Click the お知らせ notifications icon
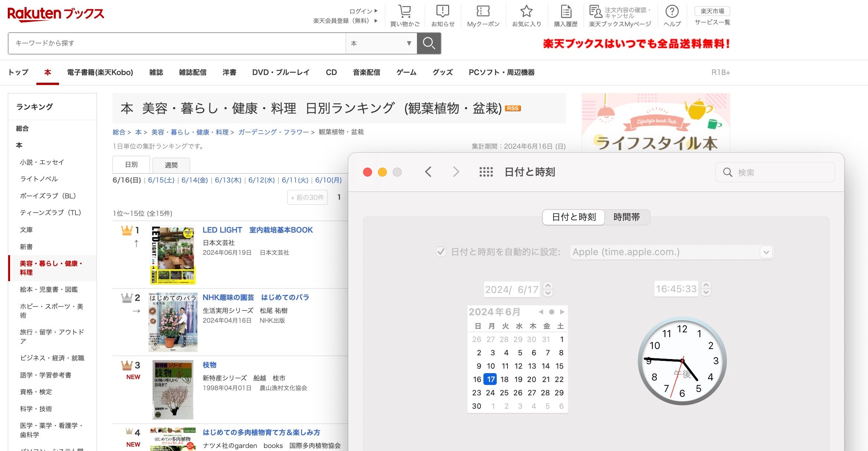 [x=443, y=12]
